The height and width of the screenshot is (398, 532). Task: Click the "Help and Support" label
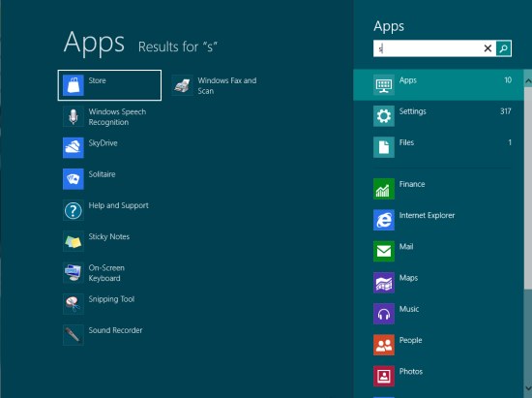coord(118,206)
